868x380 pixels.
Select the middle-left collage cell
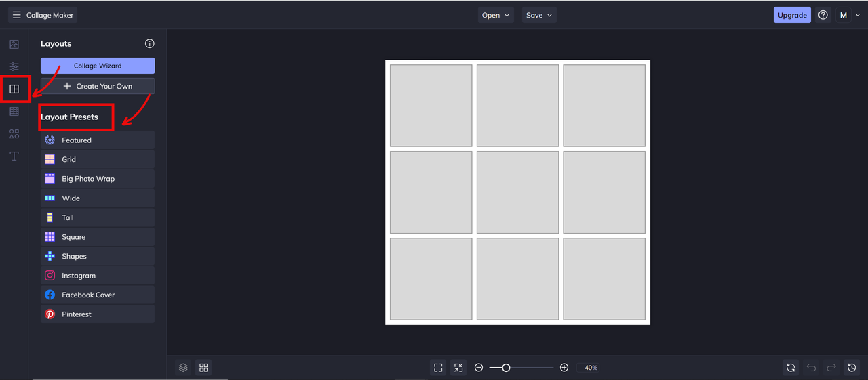[x=431, y=192]
